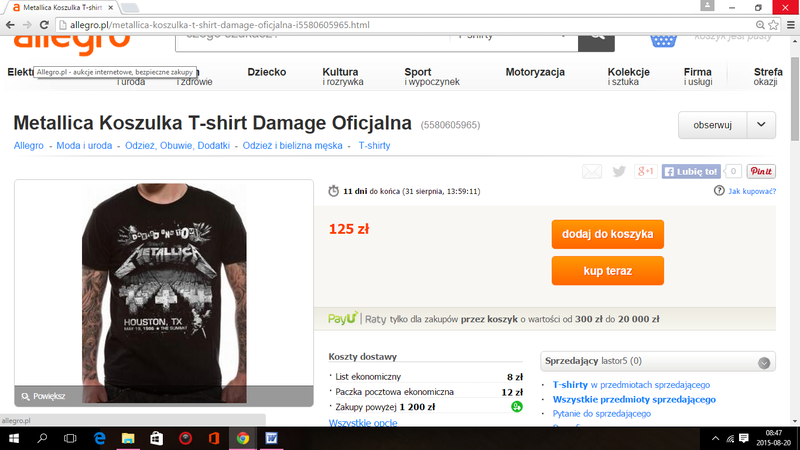
Task: Click the Google +1 share button
Action: 645,171
